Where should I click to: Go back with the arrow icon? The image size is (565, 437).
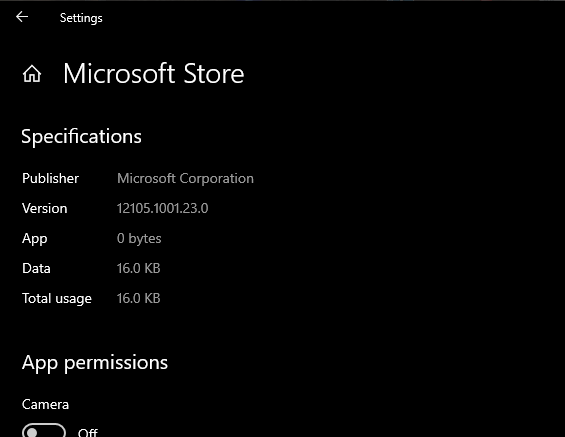click(x=22, y=17)
